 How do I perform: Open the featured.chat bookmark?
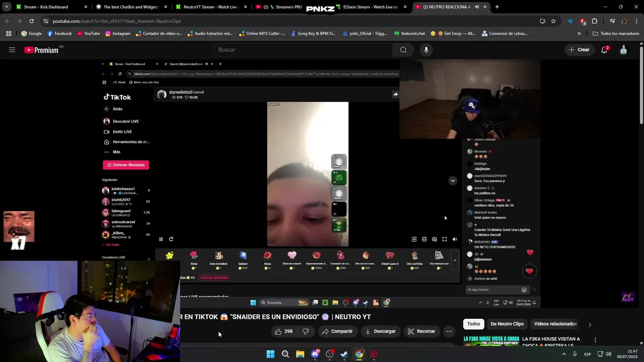(x=410, y=34)
